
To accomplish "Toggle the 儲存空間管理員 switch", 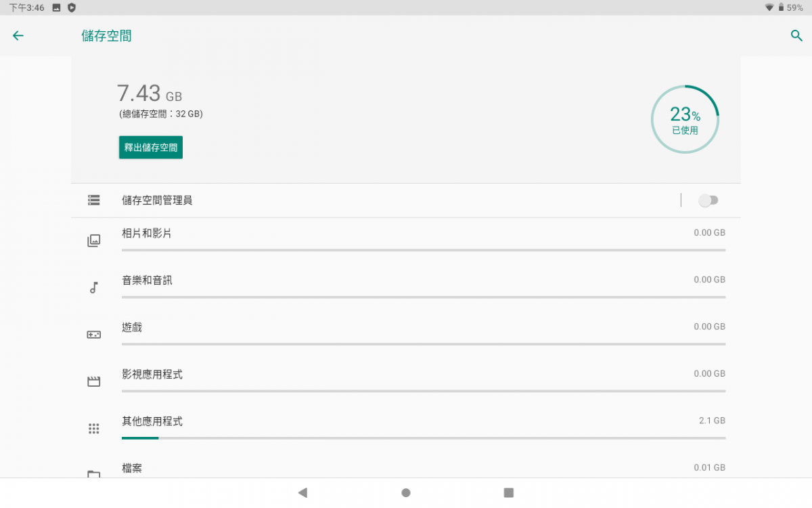I will pyautogui.click(x=708, y=200).
